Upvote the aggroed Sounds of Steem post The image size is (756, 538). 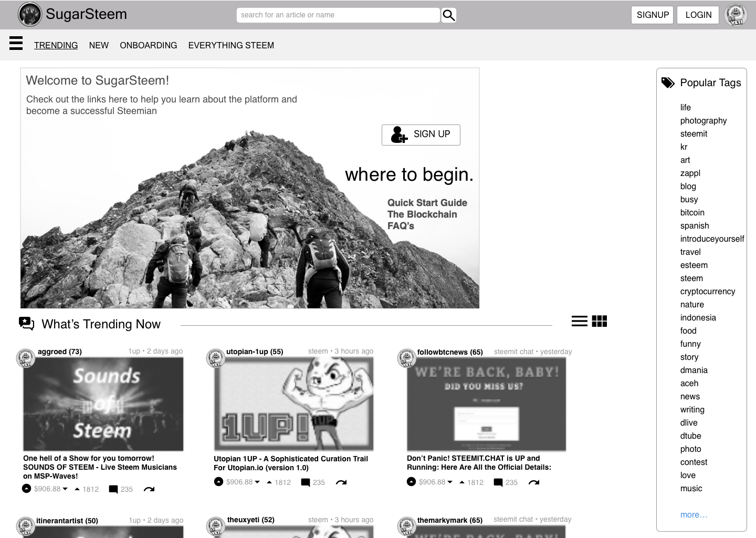[26, 489]
